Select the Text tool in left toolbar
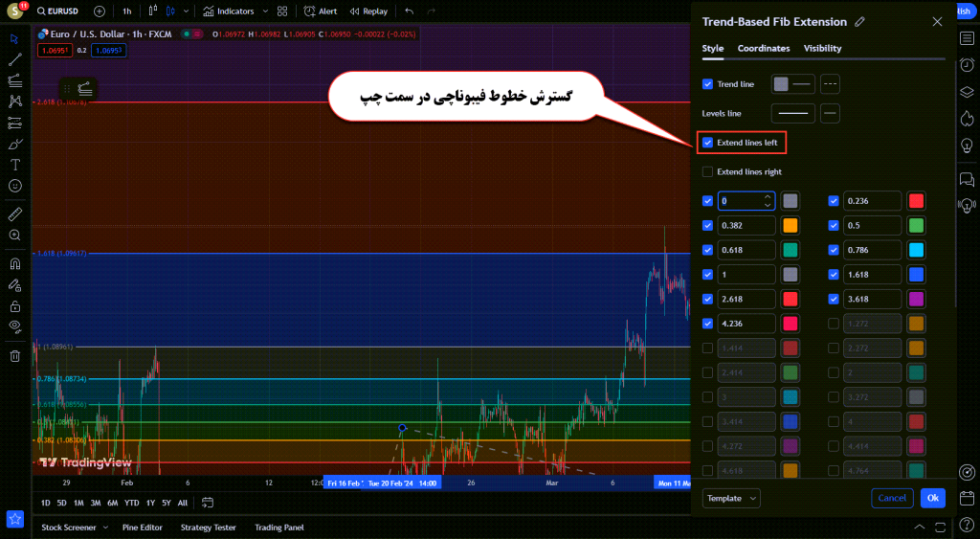This screenshot has width=980, height=539. tap(15, 165)
